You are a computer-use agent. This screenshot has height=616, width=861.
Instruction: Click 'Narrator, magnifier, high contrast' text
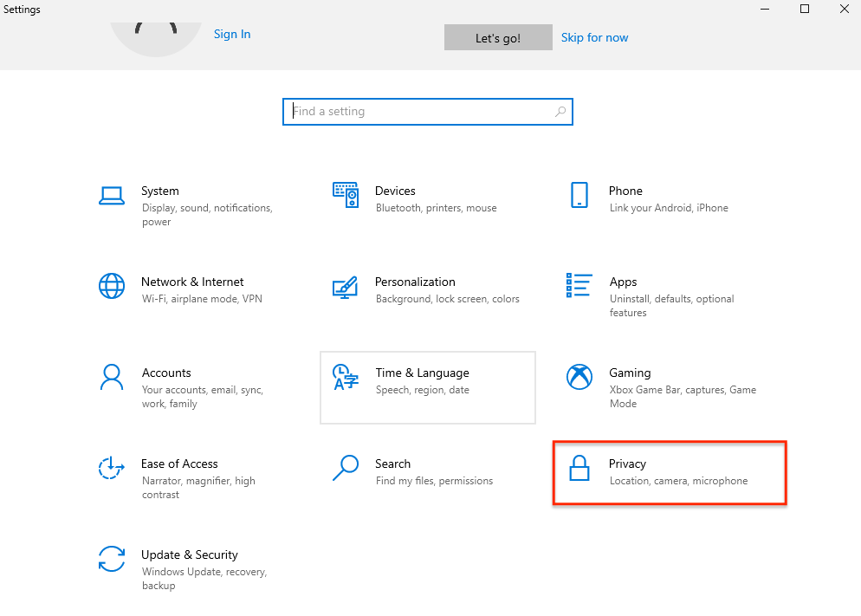coord(198,488)
